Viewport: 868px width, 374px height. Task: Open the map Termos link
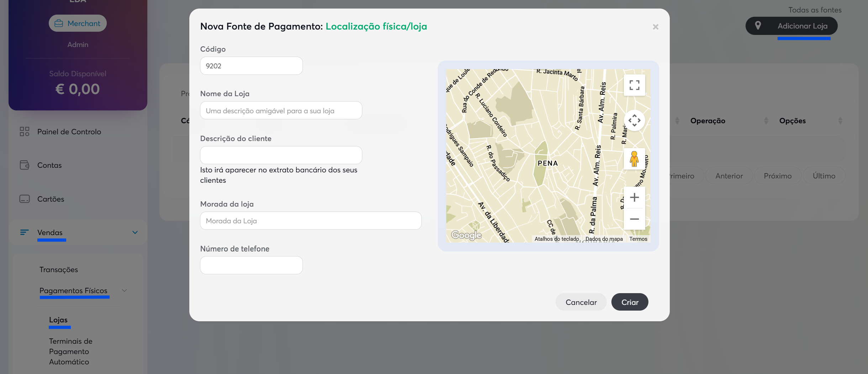click(x=638, y=239)
